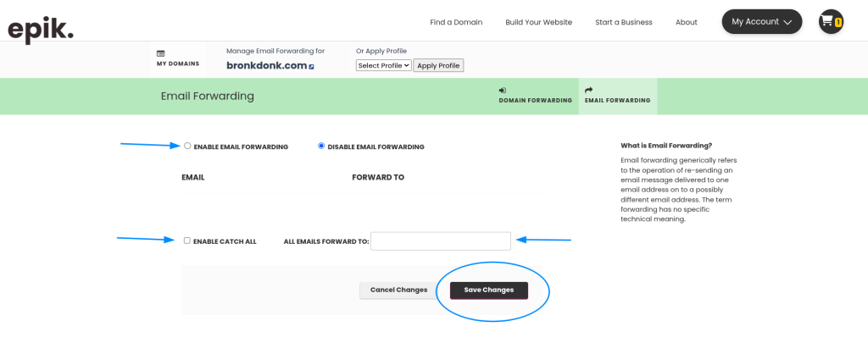Image resolution: width=868 pixels, height=354 pixels.
Task: Open external link icon beside bronkdonk.com
Action: point(311,66)
